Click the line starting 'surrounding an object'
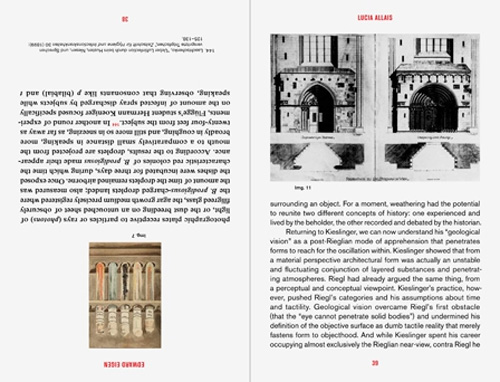 coord(375,204)
